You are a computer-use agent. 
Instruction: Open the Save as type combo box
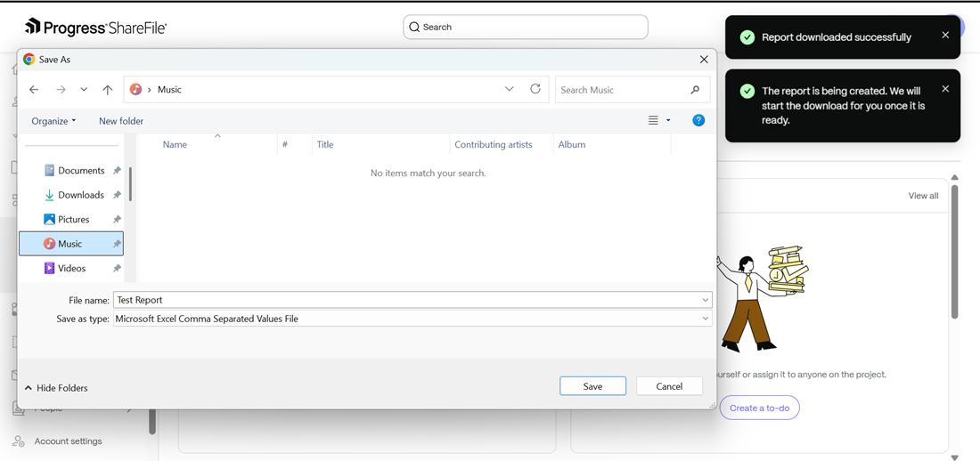(412, 319)
